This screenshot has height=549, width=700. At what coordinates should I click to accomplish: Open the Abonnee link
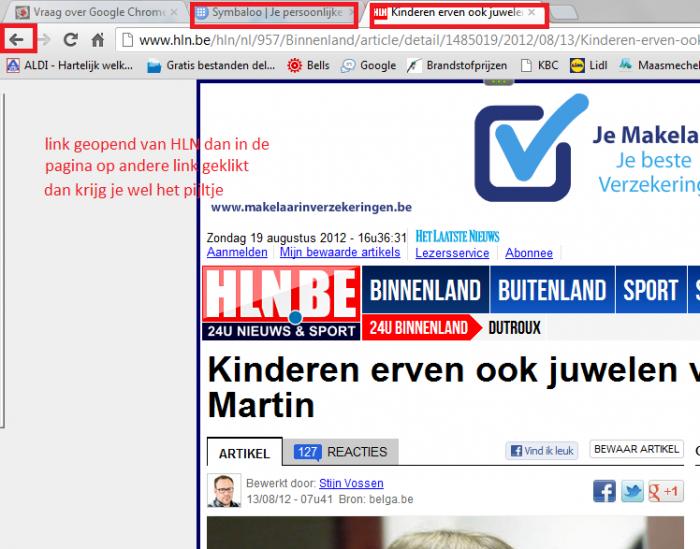[529, 253]
